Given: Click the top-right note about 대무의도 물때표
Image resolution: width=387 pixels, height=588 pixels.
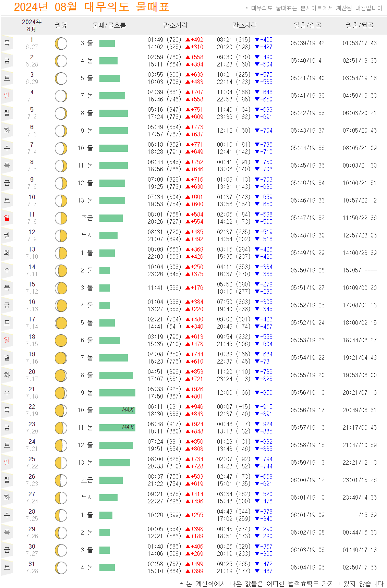Looking at the screenshot, I should click(x=315, y=8).
